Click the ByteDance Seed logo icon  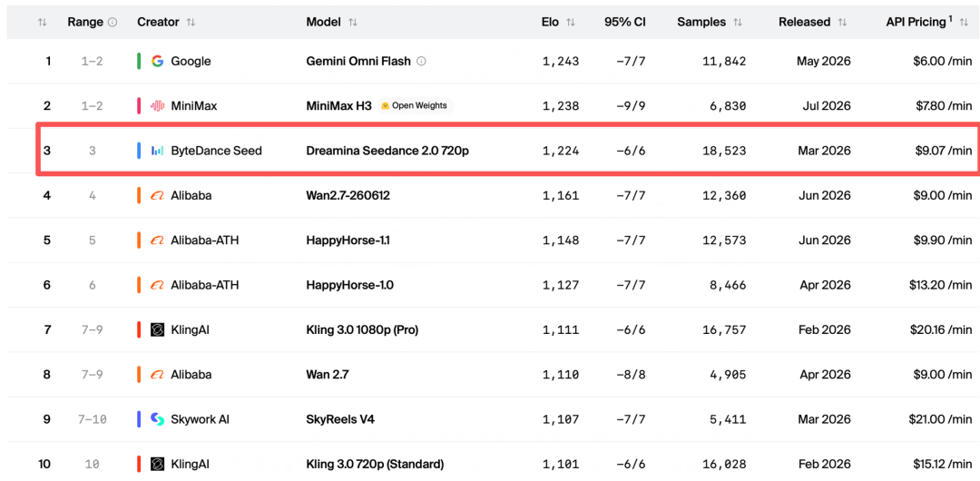(158, 151)
